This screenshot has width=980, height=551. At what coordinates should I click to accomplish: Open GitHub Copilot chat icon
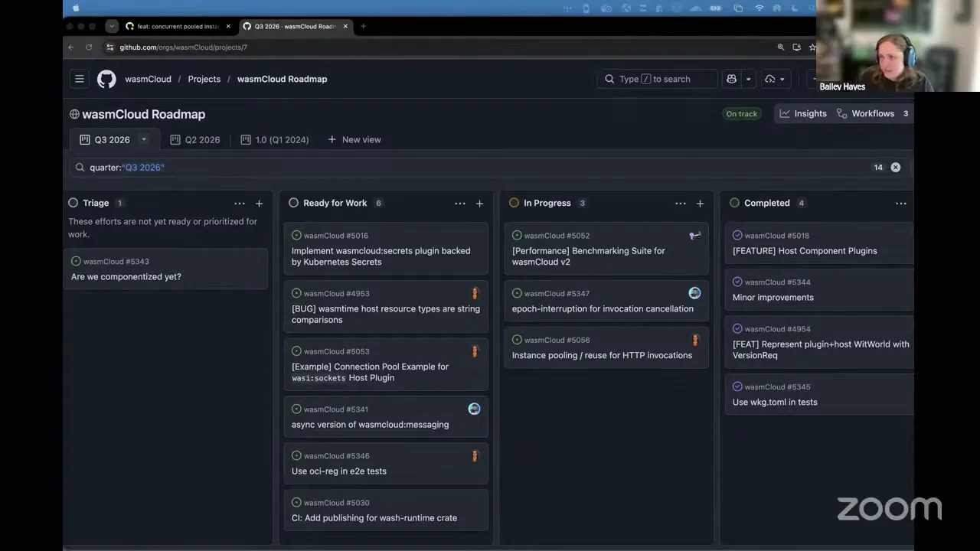pos(731,79)
